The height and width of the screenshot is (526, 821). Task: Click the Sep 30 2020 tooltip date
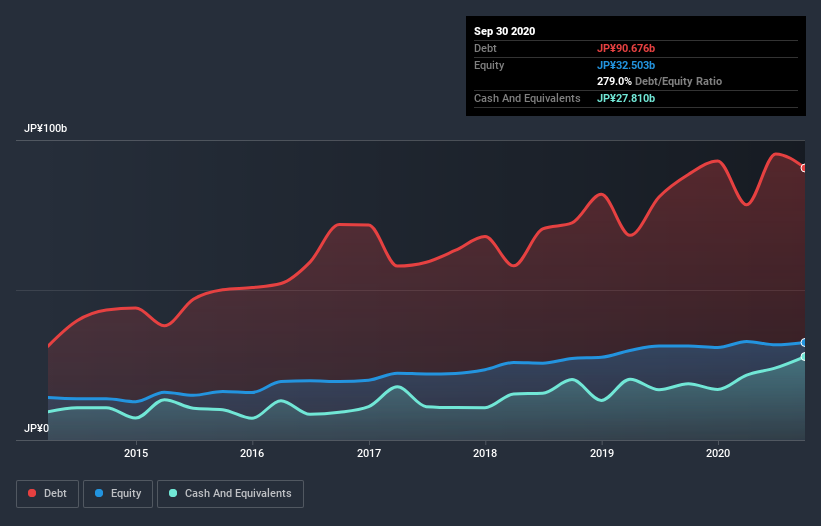[504, 31]
